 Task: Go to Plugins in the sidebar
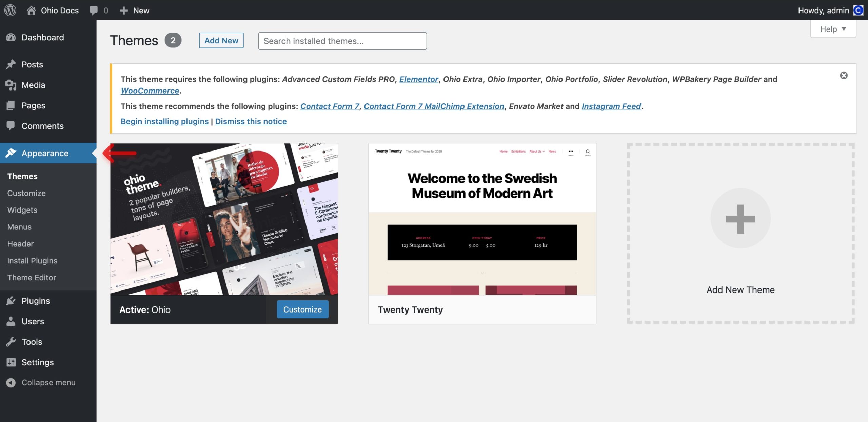[36, 301]
